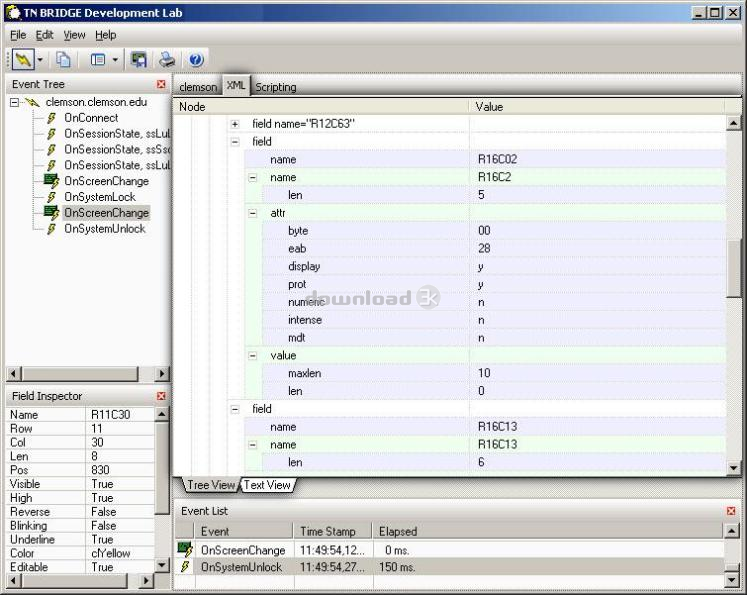
Task: Click the copy toolbar icon
Action: coord(63,60)
